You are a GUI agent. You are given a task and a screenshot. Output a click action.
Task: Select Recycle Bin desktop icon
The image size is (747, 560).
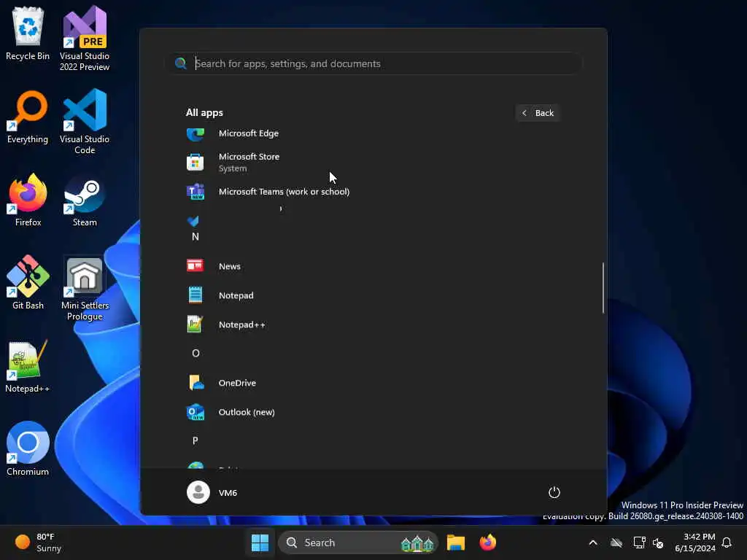click(x=28, y=34)
